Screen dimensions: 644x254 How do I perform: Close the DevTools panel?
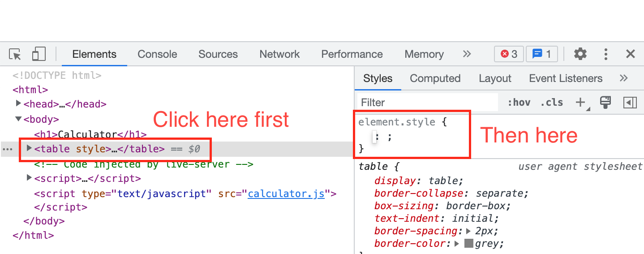(631, 54)
